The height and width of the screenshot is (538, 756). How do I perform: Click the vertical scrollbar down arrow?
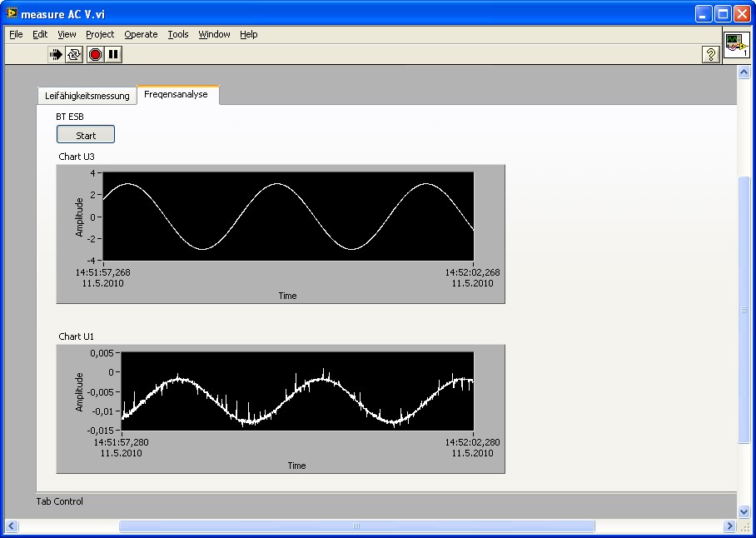(744, 511)
